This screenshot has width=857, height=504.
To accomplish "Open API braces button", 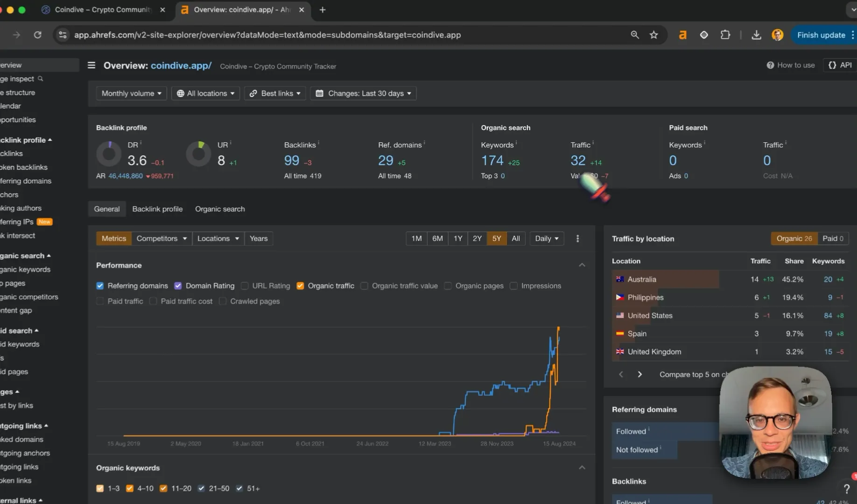I will pos(840,65).
